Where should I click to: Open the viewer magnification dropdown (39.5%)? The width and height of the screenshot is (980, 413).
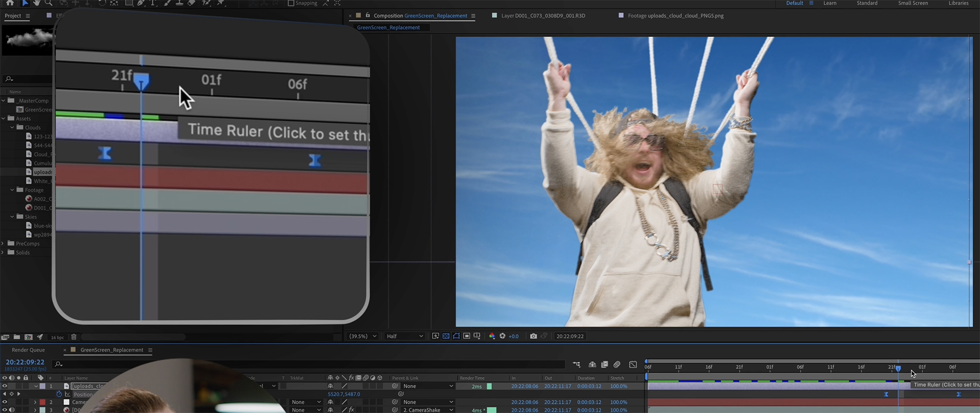pos(362,336)
